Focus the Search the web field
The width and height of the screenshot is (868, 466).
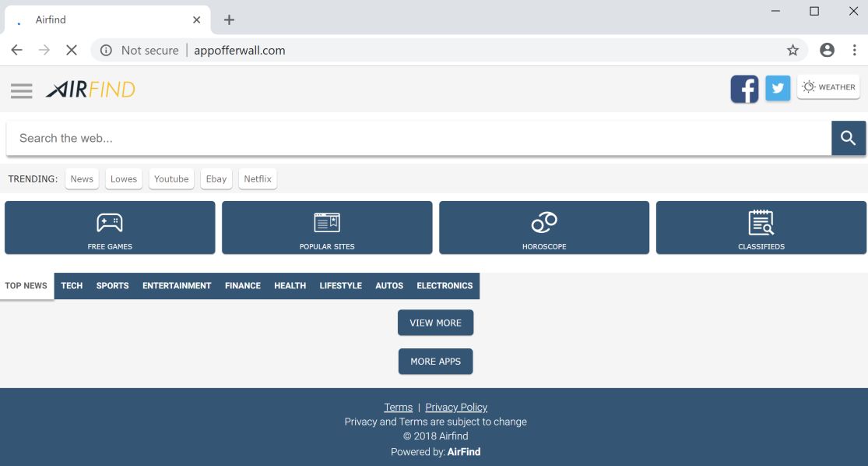click(419, 138)
